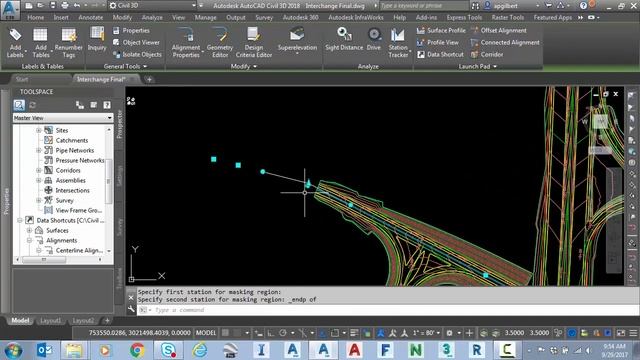The width and height of the screenshot is (640, 360).
Task: Open status bar customization menu icon
Action: pos(633,333)
